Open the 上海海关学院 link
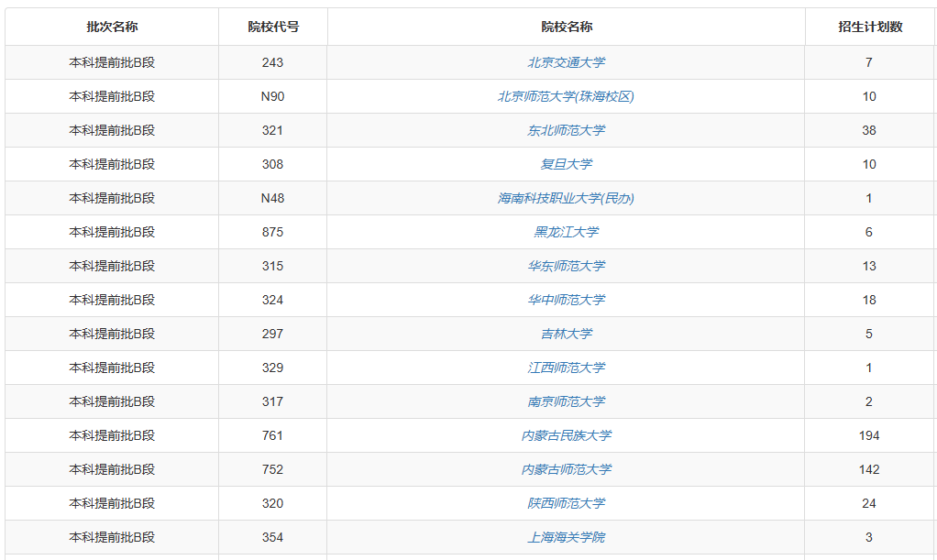937x560 pixels. 566,537
